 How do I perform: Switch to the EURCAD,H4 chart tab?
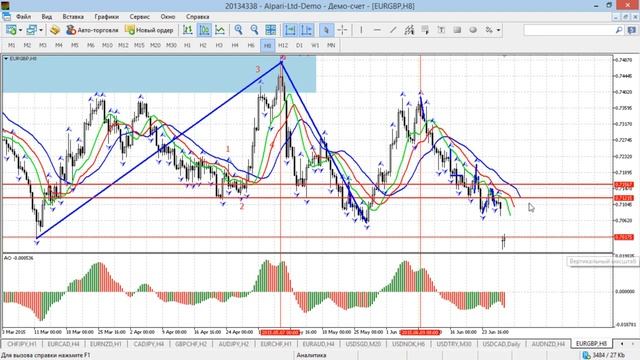tap(63, 344)
